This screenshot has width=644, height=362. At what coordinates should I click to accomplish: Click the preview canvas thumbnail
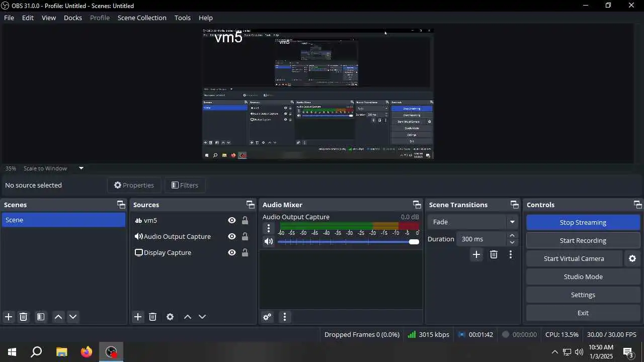point(318,94)
